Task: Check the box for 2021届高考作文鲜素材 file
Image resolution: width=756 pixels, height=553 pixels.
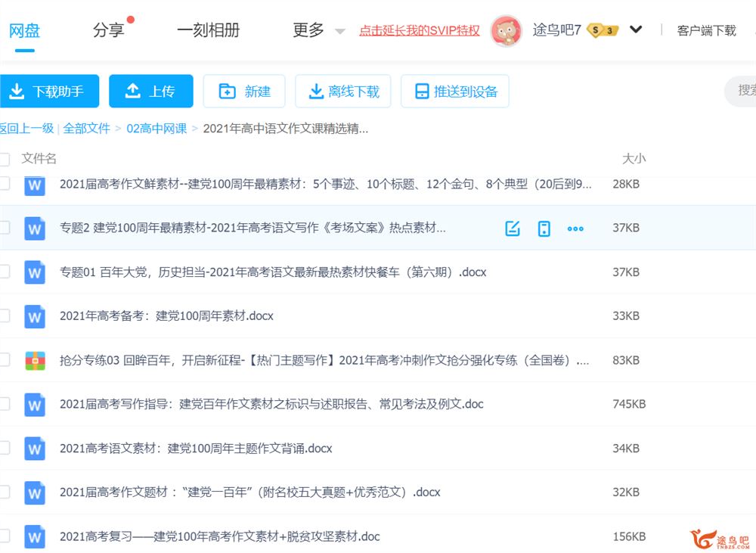Action: tap(5, 183)
